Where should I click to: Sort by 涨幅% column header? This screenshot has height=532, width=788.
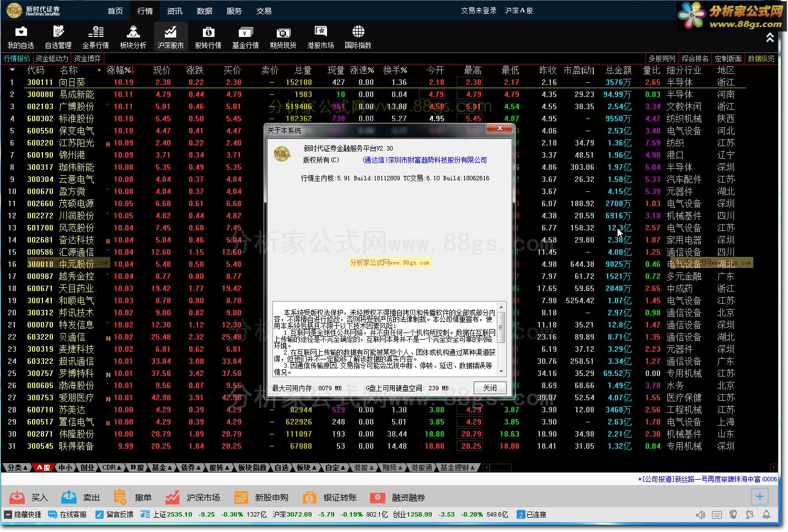120,71
